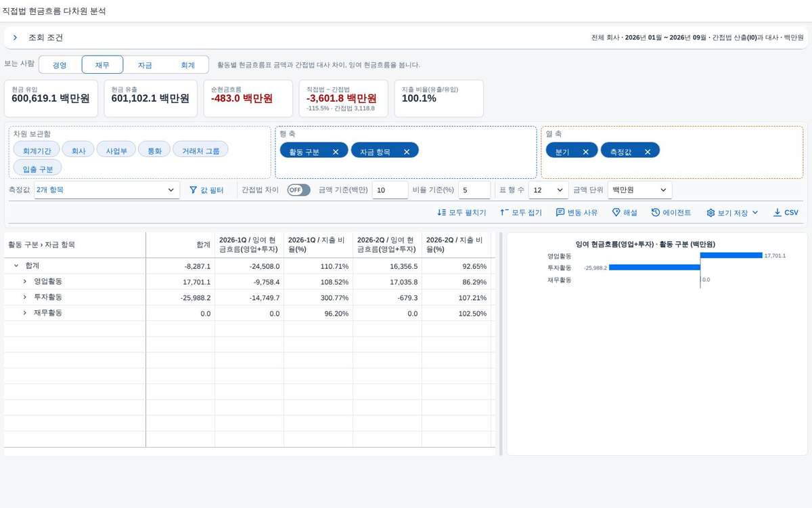812x508 pixels.
Task: Click the 직접법 − 간접법 KPI card
Action: pyautogui.click(x=344, y=98)
